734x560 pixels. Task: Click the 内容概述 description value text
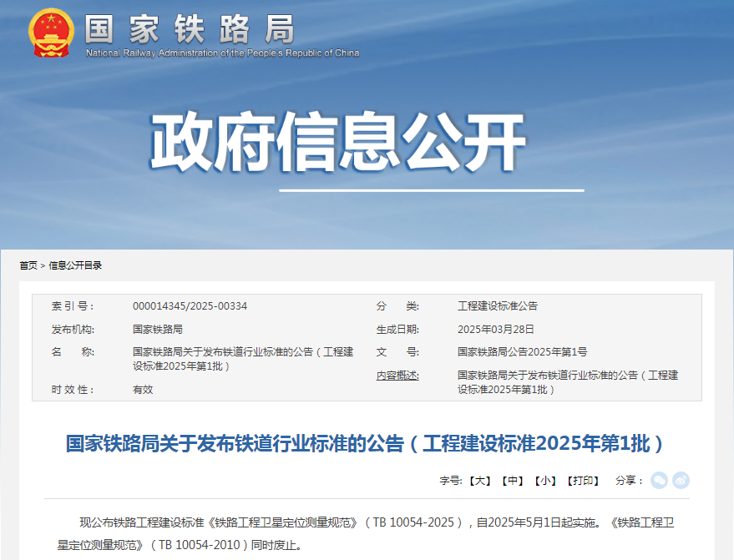coord(568,382)
